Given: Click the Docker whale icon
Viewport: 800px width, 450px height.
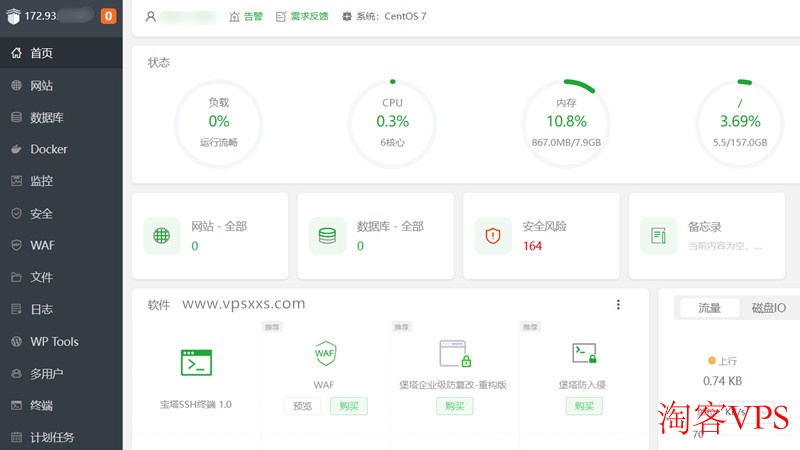Looking at the screenshot, I should coord(16,149).
